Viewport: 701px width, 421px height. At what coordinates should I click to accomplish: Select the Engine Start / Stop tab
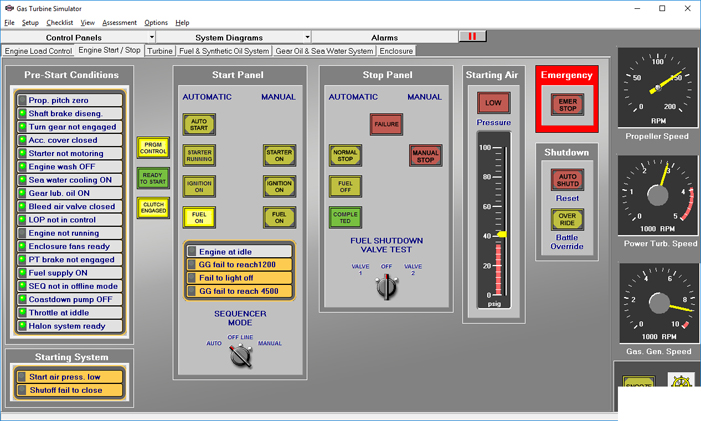(x=109, y=50)
